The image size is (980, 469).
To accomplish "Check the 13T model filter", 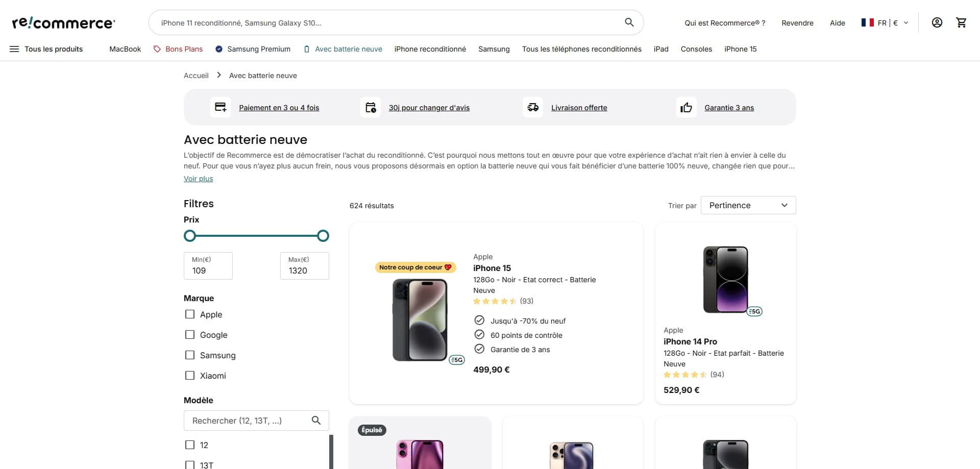I will pyautogui.click(x=190, y=465).
